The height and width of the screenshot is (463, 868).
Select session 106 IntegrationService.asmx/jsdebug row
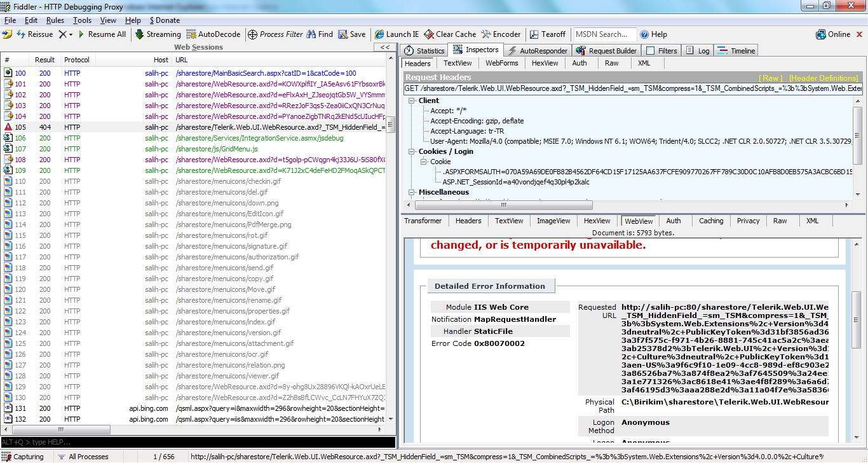pos(193,138)
